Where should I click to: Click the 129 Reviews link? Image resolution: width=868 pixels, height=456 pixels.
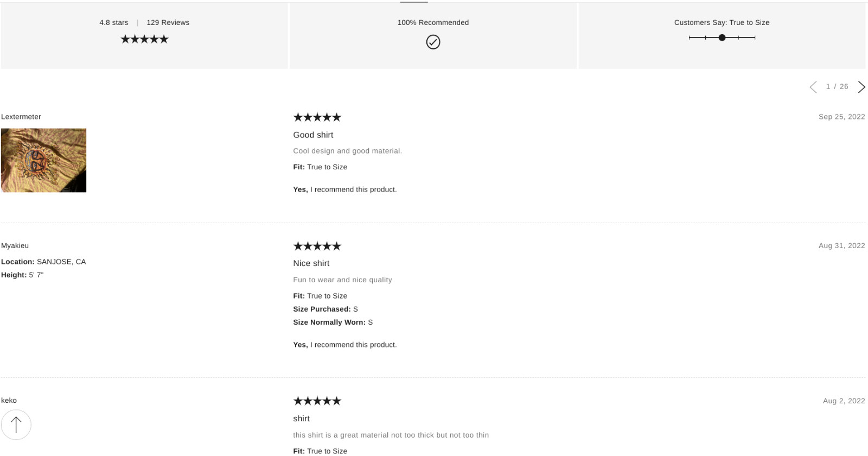pos(168,22)
